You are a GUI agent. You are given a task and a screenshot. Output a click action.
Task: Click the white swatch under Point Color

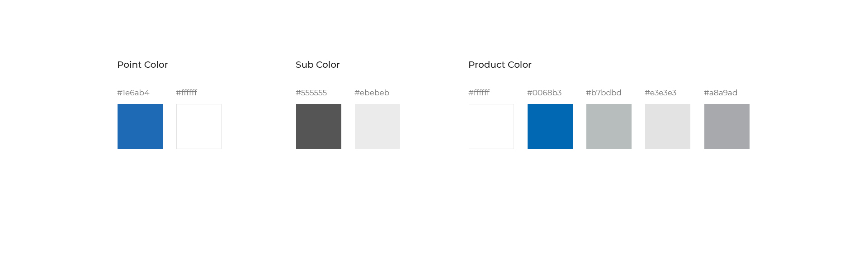pyautogui.click(x=199, y=126)
